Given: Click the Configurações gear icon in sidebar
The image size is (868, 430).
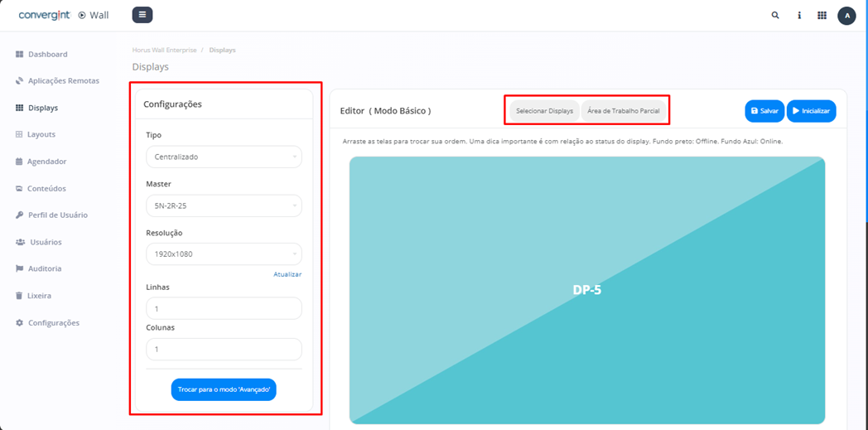Looking at the screenshot, I should (20, 323).
